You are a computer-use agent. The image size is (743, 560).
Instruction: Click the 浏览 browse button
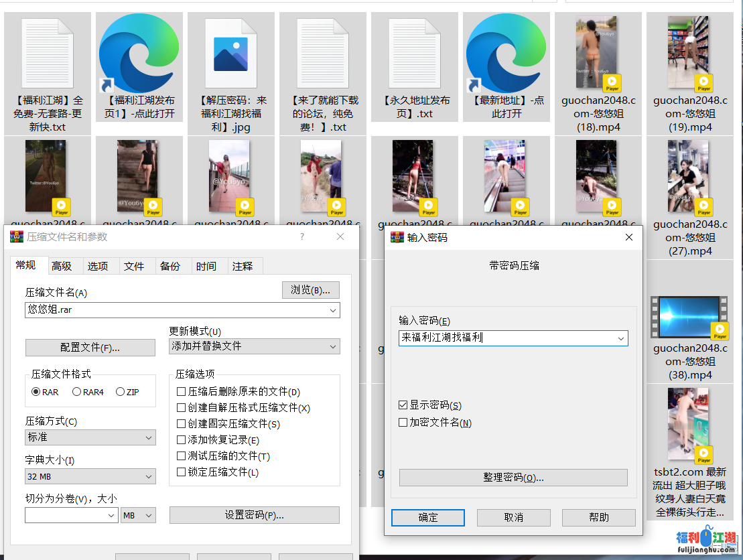coord(311,290)
